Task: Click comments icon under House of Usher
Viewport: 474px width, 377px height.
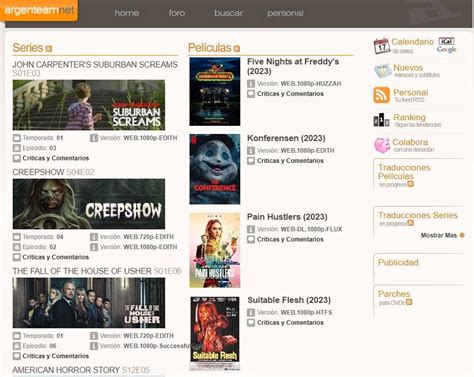Action: 17,356
